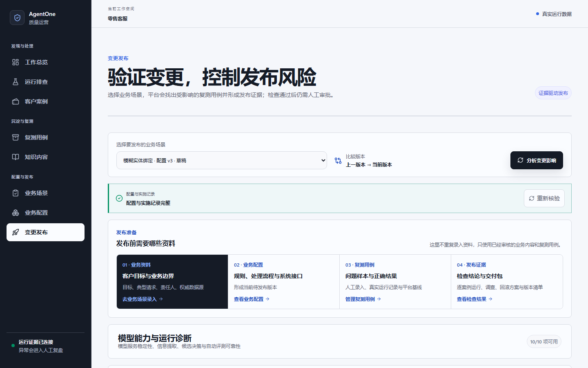This screenshot has width=588, height=368.
Task: Click the 重新核验 button
Action: tap(544, 198)
